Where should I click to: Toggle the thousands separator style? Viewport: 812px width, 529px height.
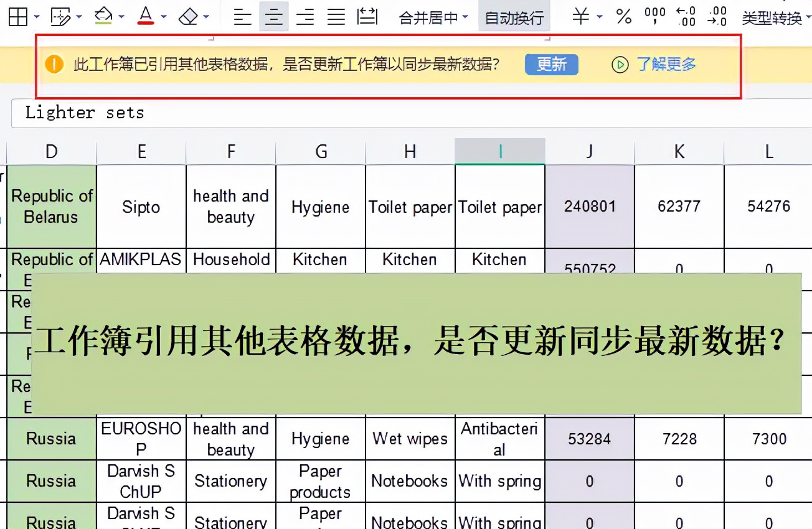click(x=654, y=17)
